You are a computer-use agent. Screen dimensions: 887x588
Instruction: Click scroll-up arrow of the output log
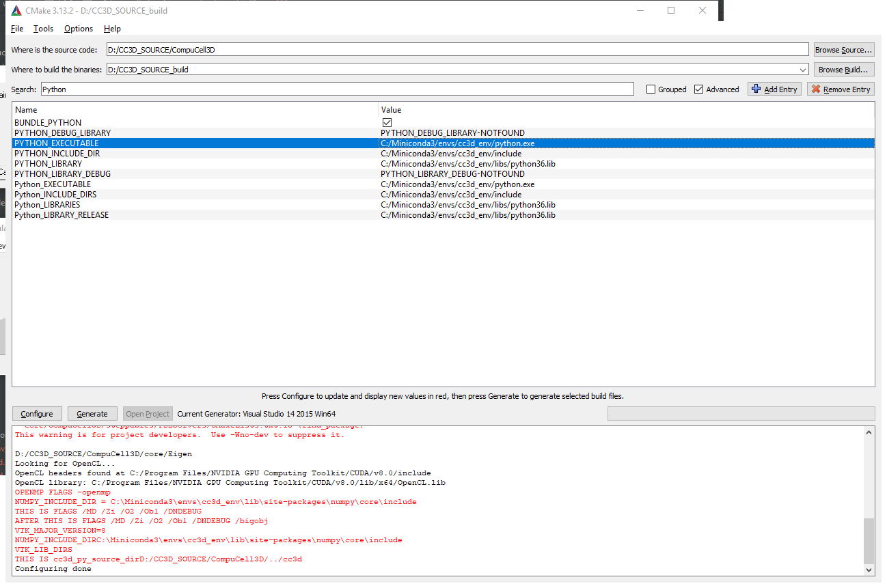point(869,432)
